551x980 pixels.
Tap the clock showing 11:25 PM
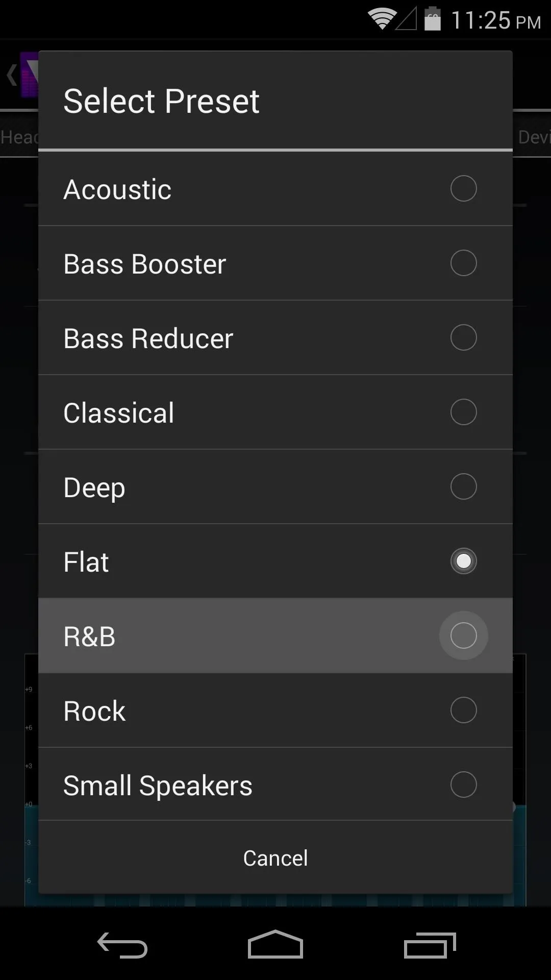[x=496, y=20]
